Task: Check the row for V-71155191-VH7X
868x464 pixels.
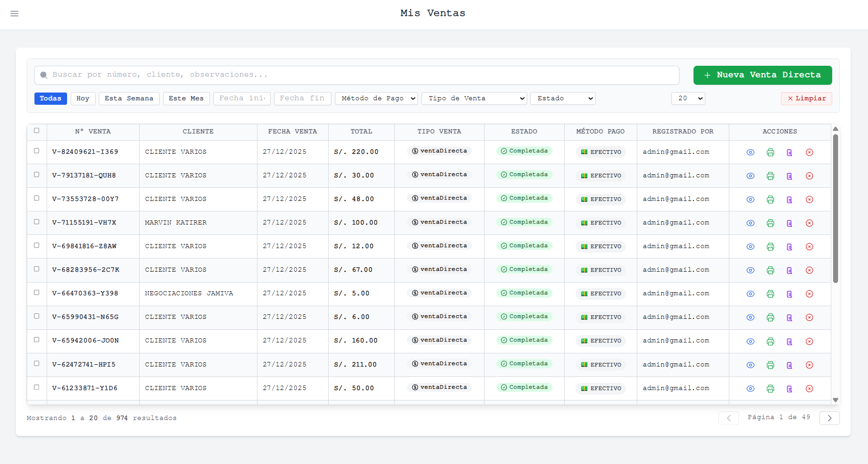Action: click(37, 221)
